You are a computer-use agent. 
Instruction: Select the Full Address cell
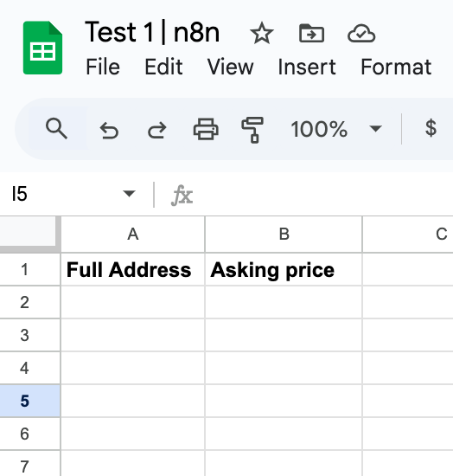[133, 269]
